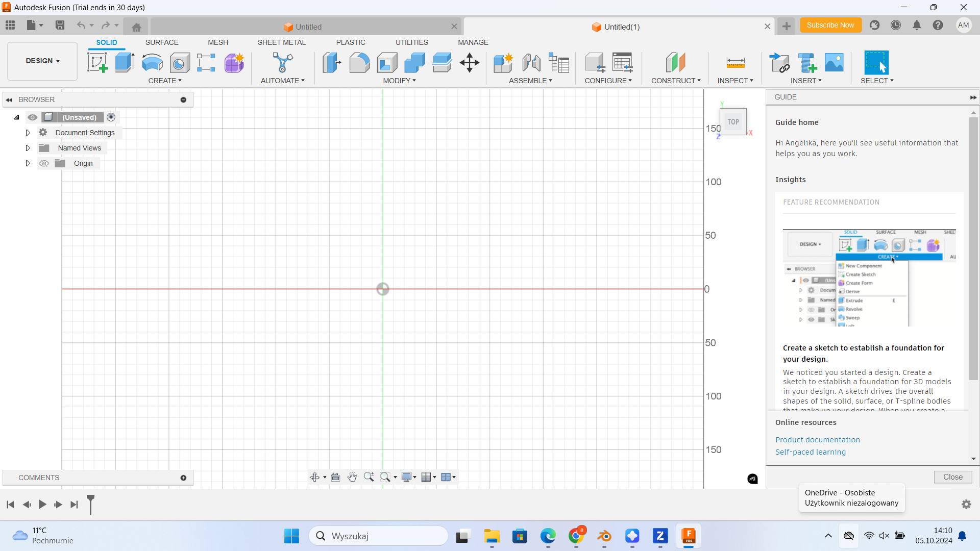This screenshot has height=551, width=980.
Task: Click the Save icon
Action: coord(60,25)
